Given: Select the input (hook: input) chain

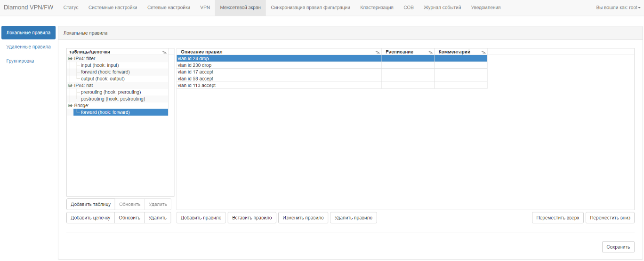Looking at the screenshot, I should [100, 65].
